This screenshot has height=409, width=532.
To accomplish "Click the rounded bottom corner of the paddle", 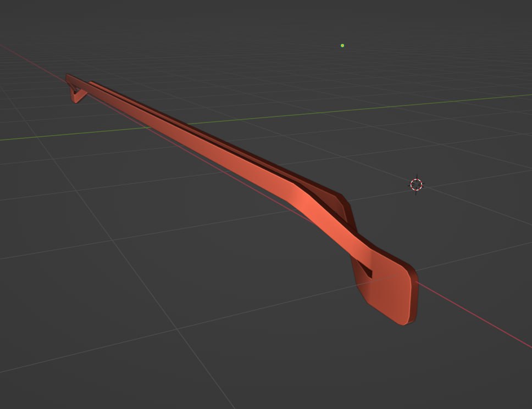I will (405, 321).
